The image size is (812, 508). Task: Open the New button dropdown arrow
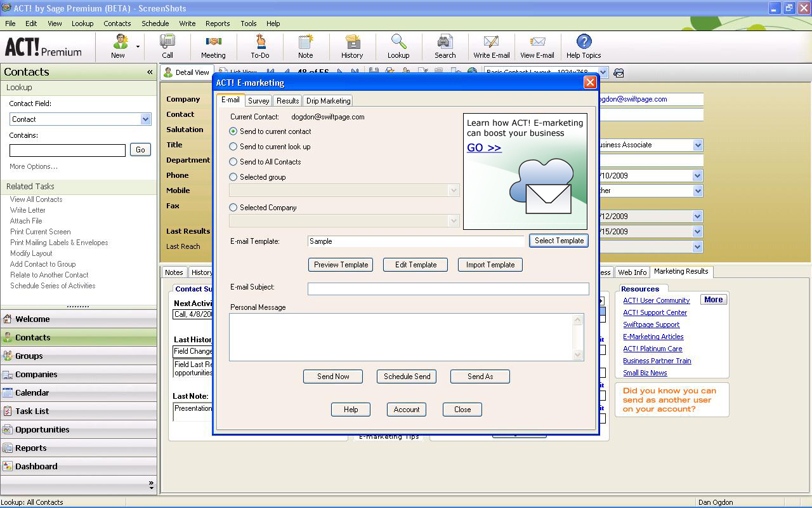pos(138,46)
